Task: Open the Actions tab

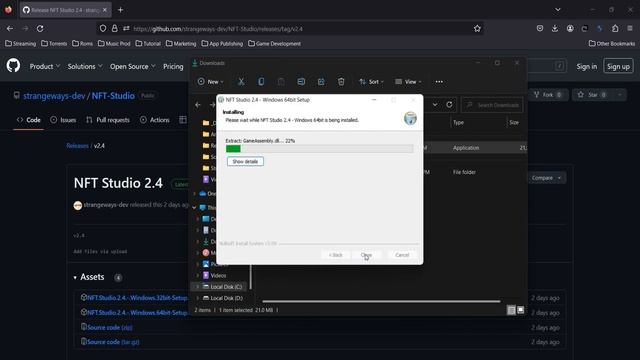Action: pos(155,120)
